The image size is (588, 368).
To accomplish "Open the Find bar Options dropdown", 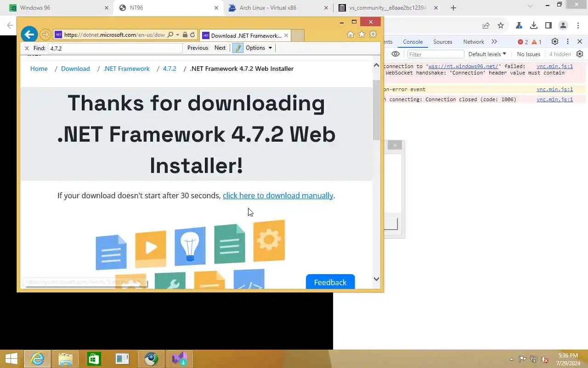I will pos(259,48).
